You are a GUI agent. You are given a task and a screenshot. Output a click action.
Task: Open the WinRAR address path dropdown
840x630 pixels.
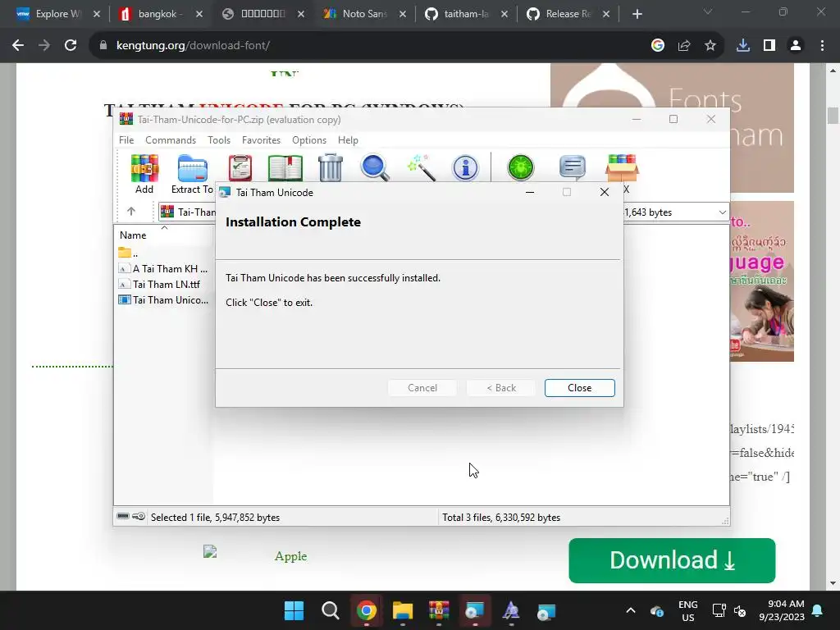click(722, 212)
